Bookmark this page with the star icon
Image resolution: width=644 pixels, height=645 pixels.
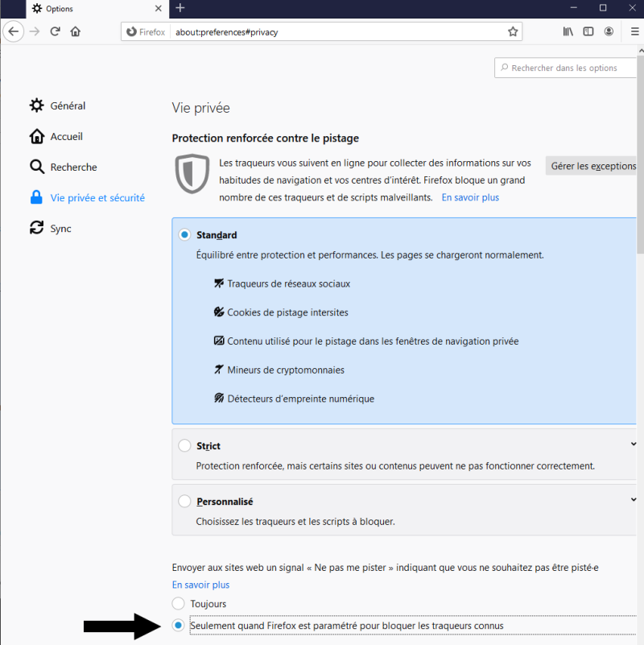[513, 31]
